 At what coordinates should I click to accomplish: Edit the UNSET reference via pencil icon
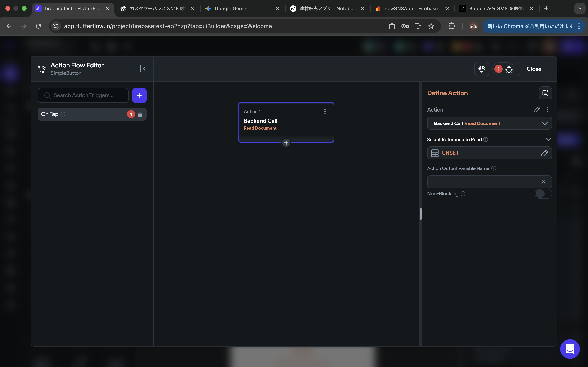544,153
